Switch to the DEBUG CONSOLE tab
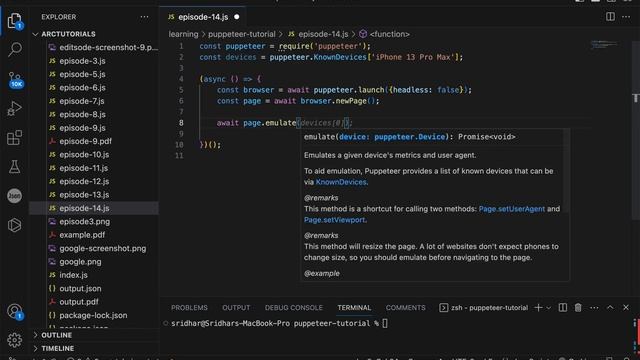 293,308
